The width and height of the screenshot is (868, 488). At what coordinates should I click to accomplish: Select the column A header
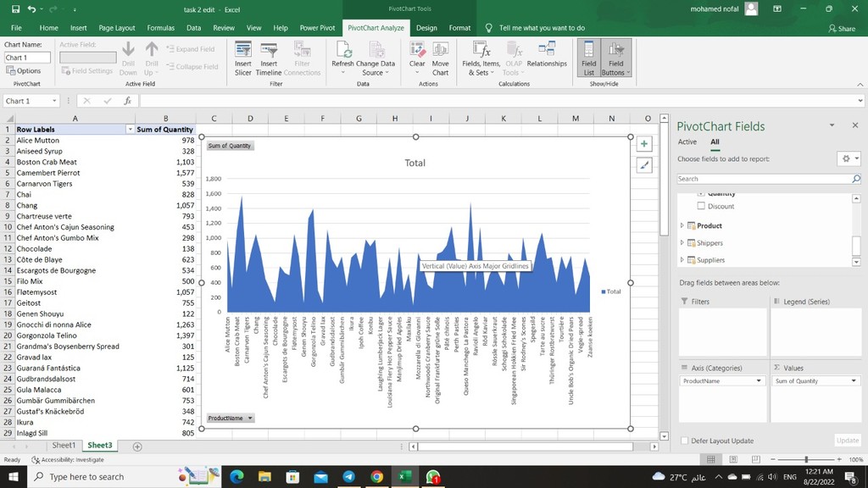(75, 119)
